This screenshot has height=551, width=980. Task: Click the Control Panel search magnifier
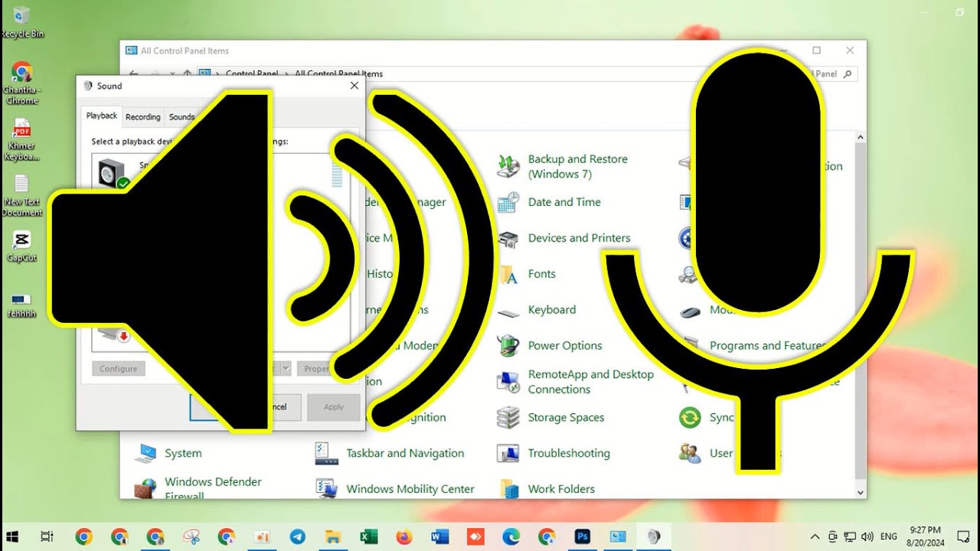click(x=847, y=74)
